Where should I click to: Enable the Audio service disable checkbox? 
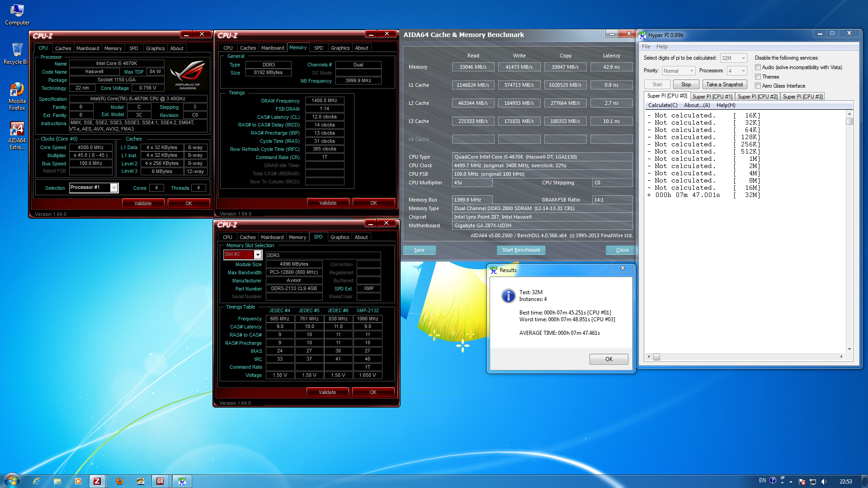click(x=758, y=67)
